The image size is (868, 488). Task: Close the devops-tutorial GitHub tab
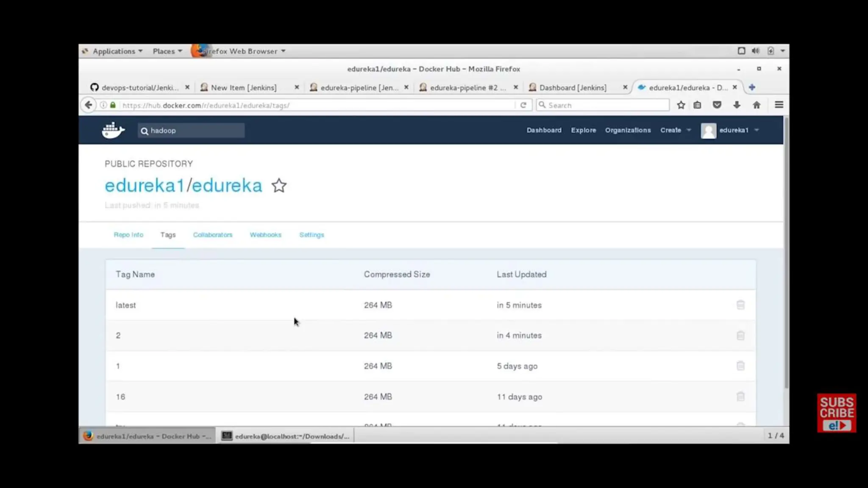click(x=187, y=87)
